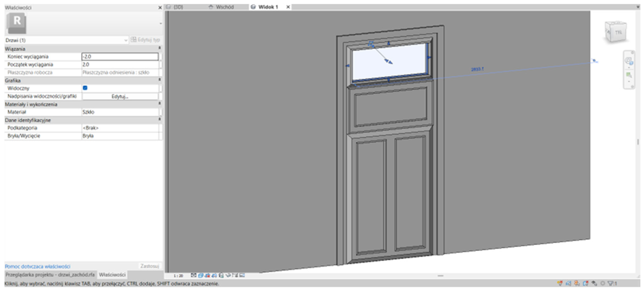Image resolution: width=644 pixels, height=292 pixels.
Task: Open the navigation bar zoom tool
Action: (x=629, y=75)
